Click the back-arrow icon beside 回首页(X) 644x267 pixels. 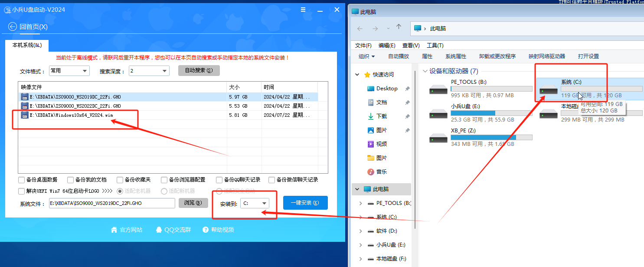tap(13, 27)
